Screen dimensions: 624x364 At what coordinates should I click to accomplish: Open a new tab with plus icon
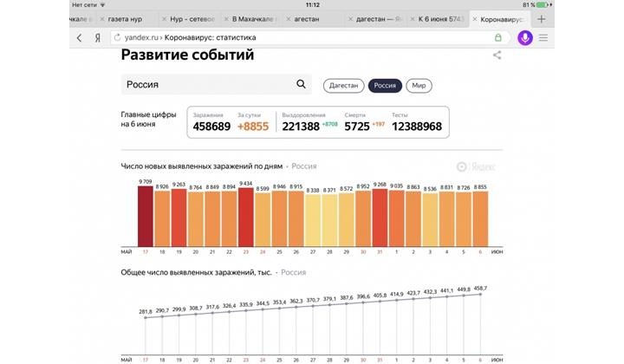(x=542, y=18)
